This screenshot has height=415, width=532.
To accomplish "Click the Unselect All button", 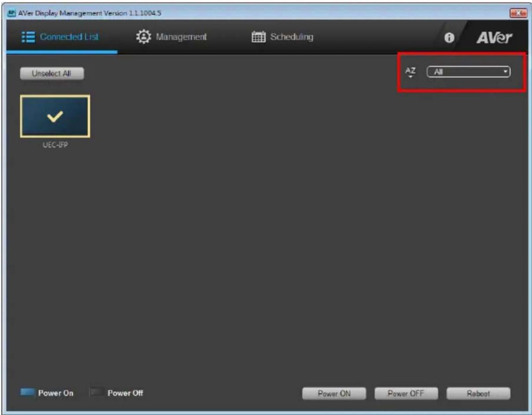I will [x=51, y=73].
